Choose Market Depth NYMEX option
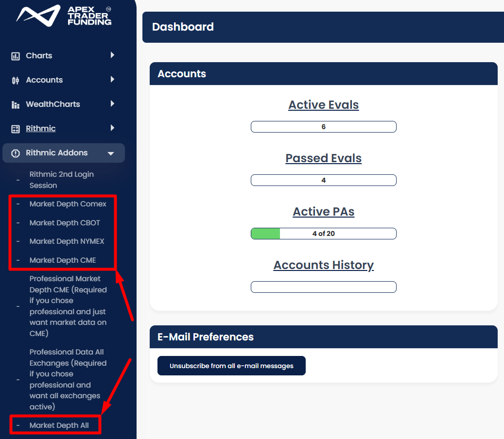The height and width of the screenshot is (439, 504). coord(67,241)
